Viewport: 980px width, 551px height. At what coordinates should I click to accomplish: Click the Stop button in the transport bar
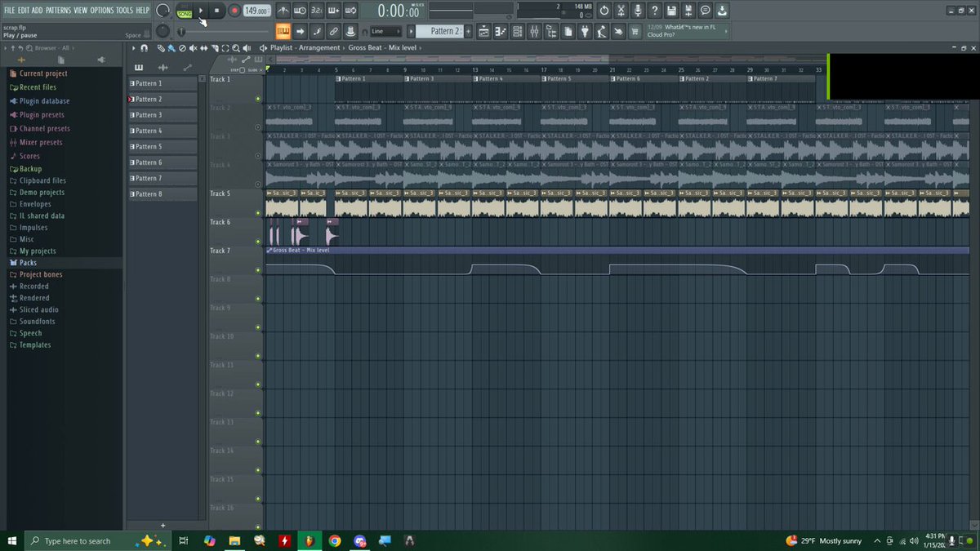pos(216,11)
